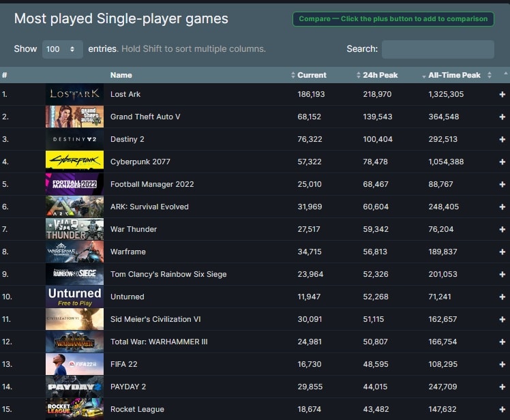Image resolution: width=510 pixels, height=420 pixels.
Task: Click the Compare button banner
Action: pos(393,19)
